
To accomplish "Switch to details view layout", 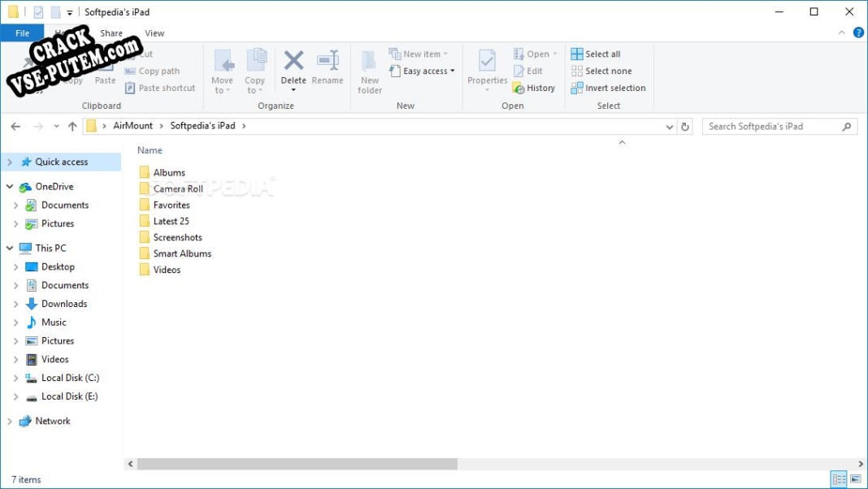I will tap(839, 479).
